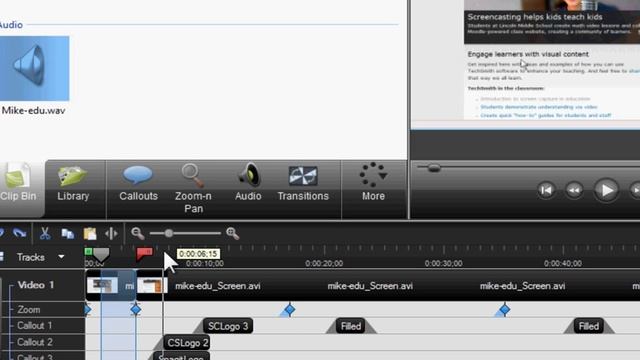The height and width of the screenshot is (360, 640).
Task: Click the 0:00:20;00 ruler time label
Action: [x=324, y=264]
